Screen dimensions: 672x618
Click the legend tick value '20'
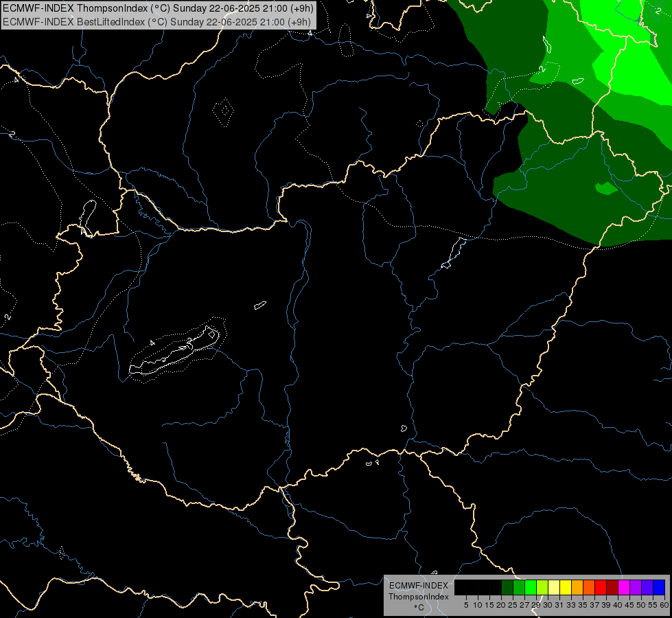point(501,605)
